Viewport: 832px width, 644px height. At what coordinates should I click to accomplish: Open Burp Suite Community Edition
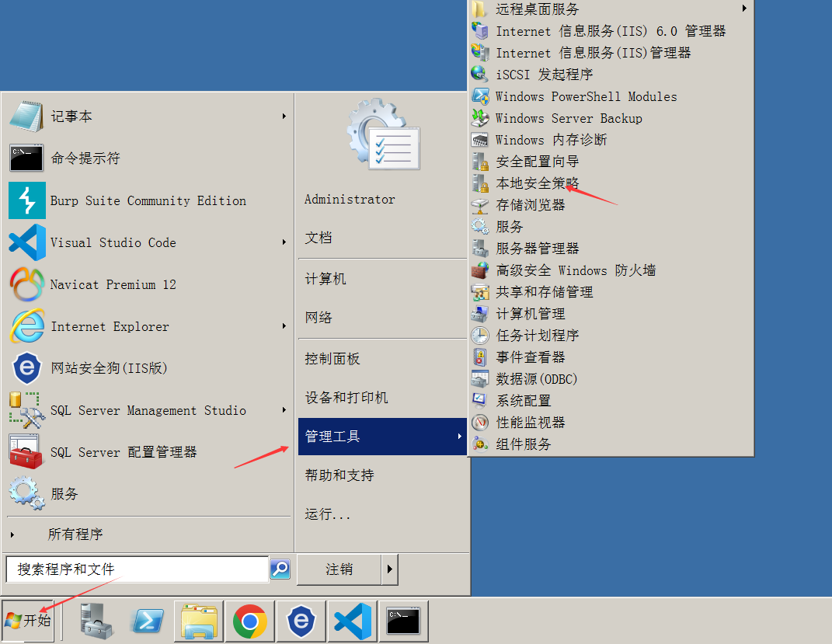(148, 200)
